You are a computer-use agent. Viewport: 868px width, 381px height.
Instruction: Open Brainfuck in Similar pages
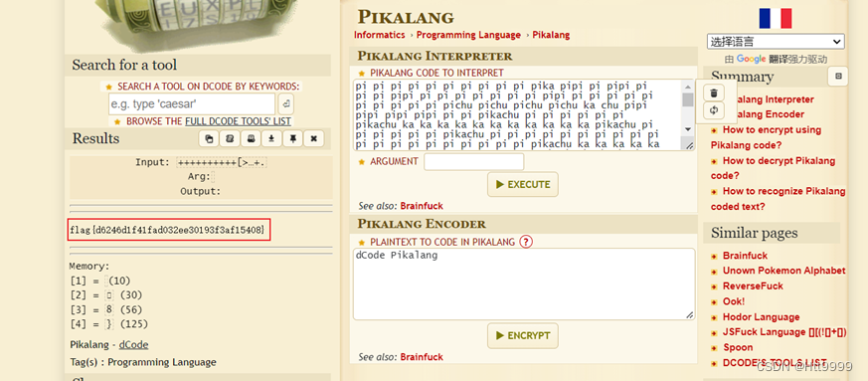coord(745,256)
